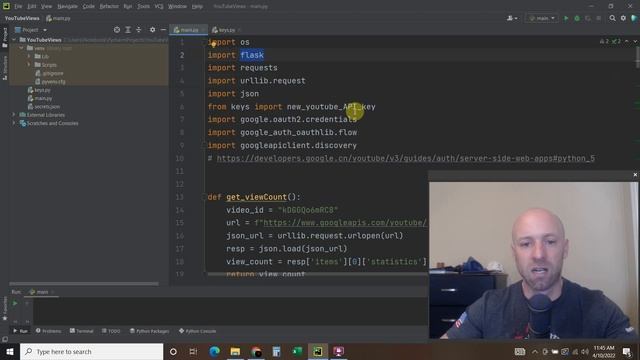
Task: Click the project tree horizontal scrollbar
Action: pyautogui.click(x=84, y=283)
